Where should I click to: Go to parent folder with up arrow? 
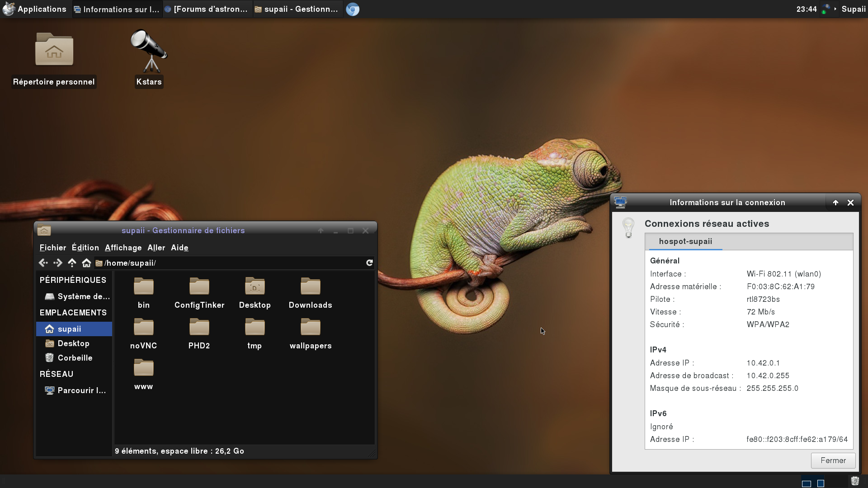point(72,263)
